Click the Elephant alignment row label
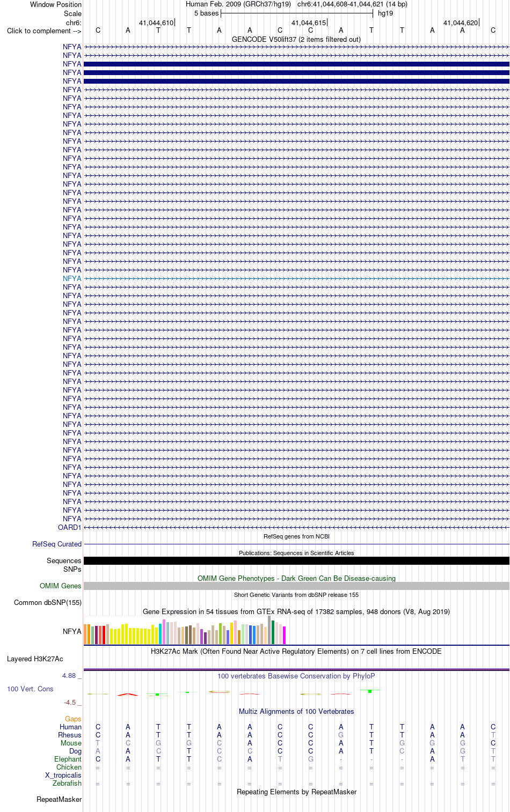This screenshot has width=510, height=812. pyautogui.click(x=68, y=759)
